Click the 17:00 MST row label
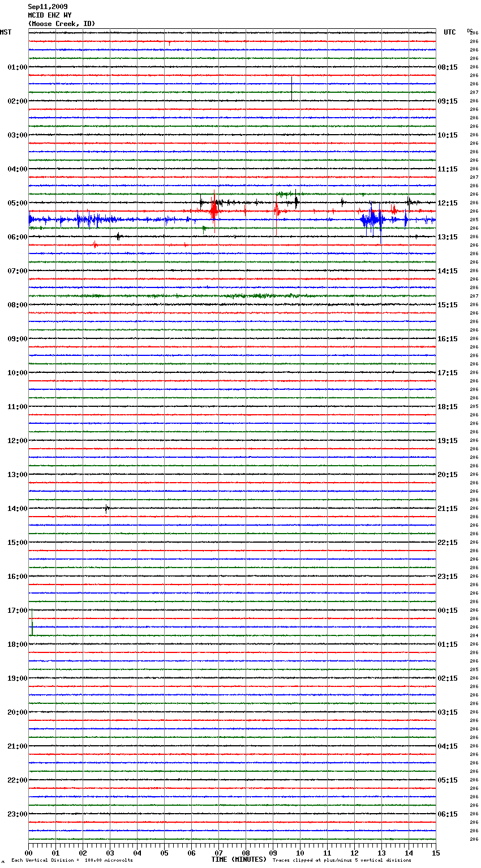Image resolution: width=481 pixels, height=868 pixels. coord(18,611)
